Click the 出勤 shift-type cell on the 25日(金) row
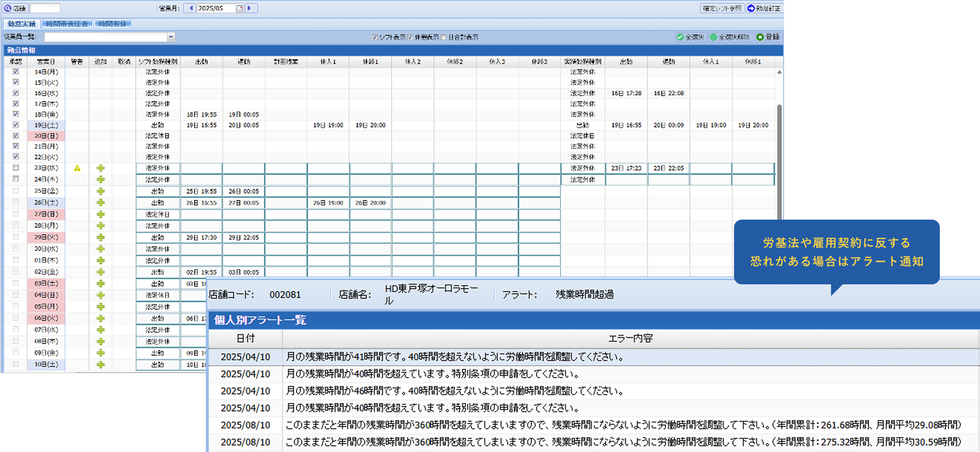 point(158,191)
